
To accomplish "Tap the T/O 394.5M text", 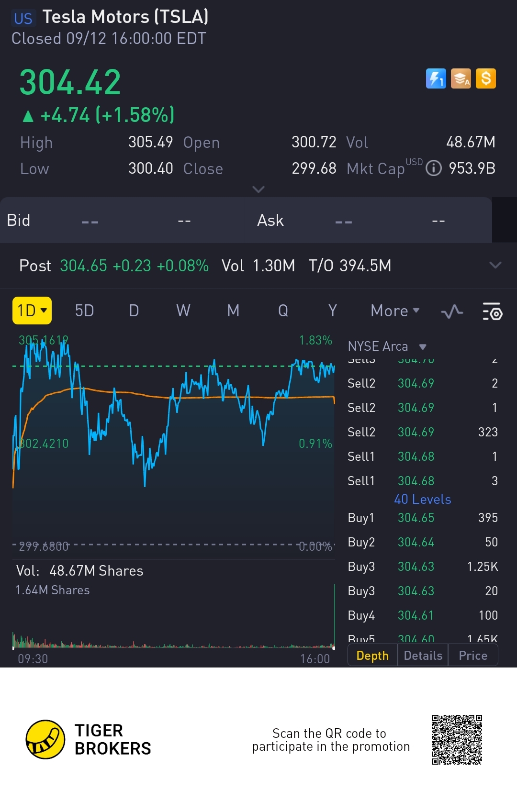I will [x=350, y=266].
